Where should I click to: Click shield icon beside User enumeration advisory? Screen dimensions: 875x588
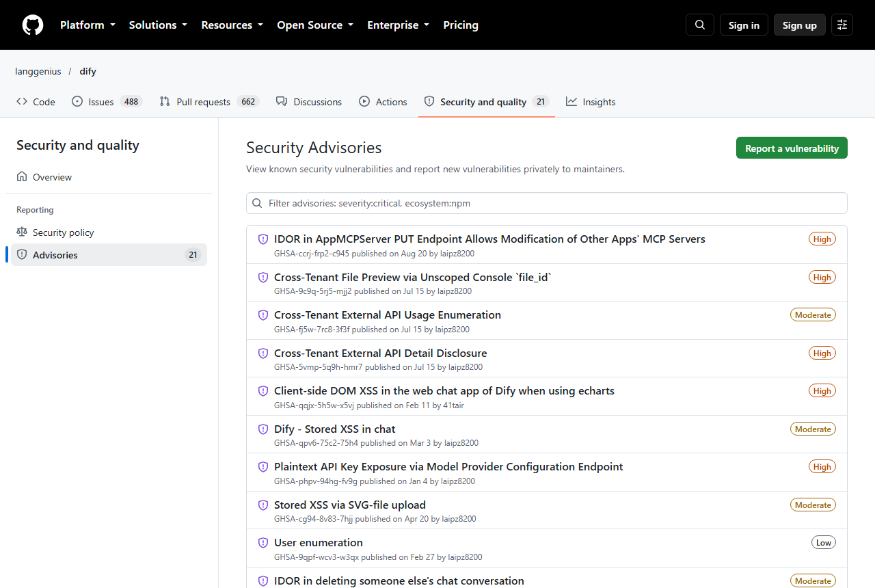pyautogui.click(x=263, y=543)
